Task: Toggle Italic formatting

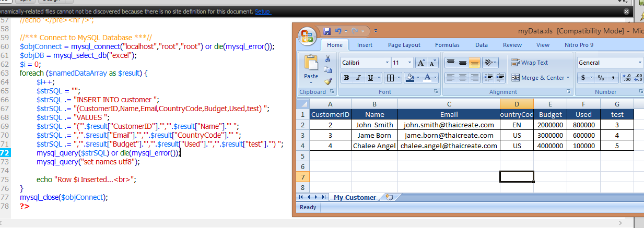Action: (x=358, y=78)
